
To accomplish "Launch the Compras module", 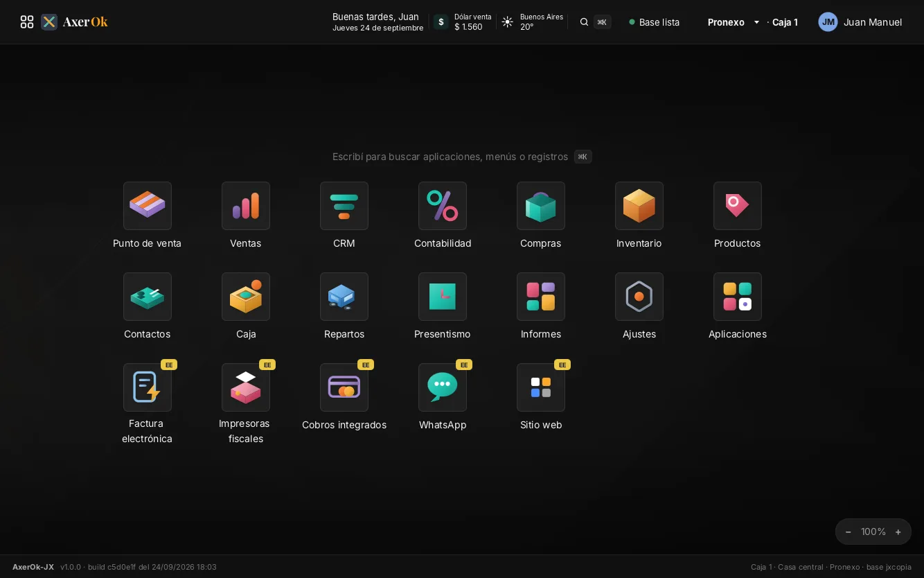I will click(541, 206).
